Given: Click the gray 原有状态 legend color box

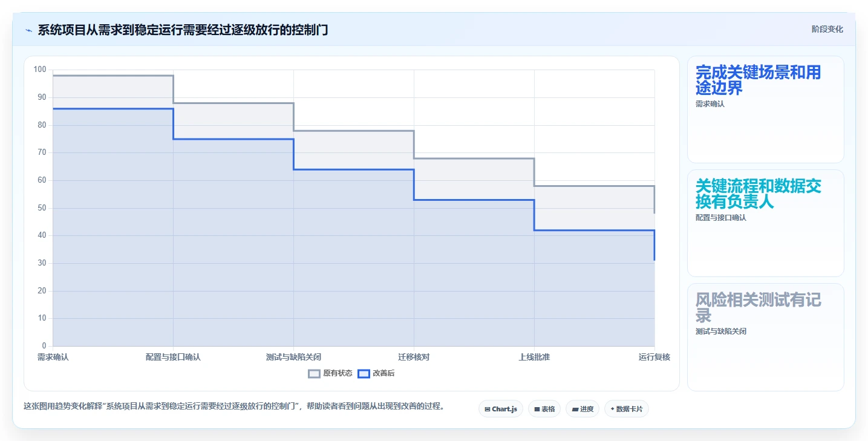Looking at the screenshot, I should click(314, 373).
